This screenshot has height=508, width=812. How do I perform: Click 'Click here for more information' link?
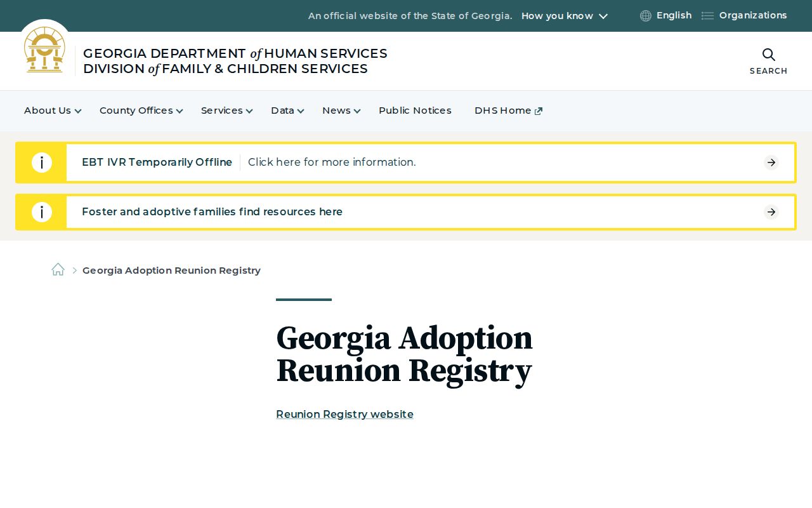click(x=332, y=163)
